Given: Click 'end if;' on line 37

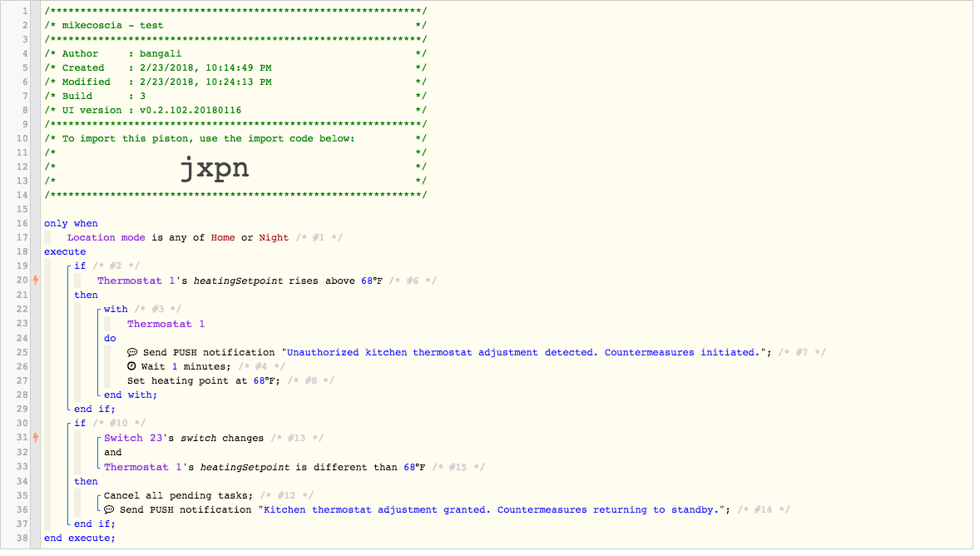Looking at the screenshot, I should [x=95, y=524].
